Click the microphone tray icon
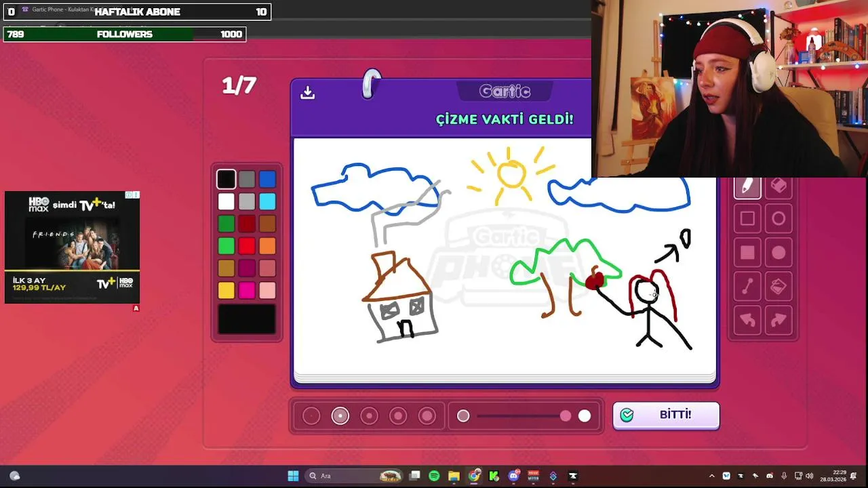868x488 pixels. 784,476
